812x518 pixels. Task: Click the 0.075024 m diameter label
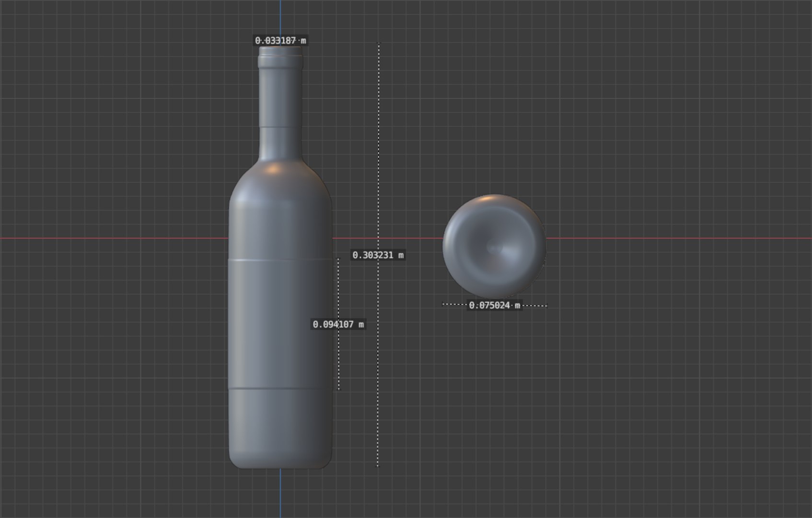(x=494, y=306)
